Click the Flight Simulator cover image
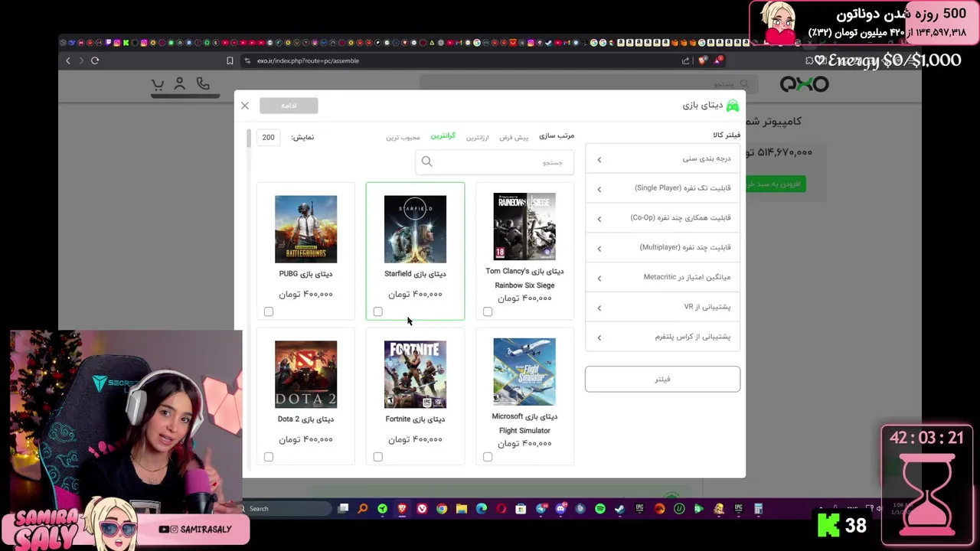This screenshot has height=551, width=980. [x=524, y=372]
